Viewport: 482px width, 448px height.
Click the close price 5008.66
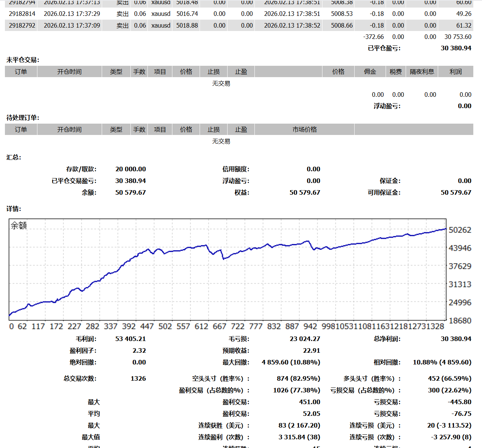tap(342, 25)
